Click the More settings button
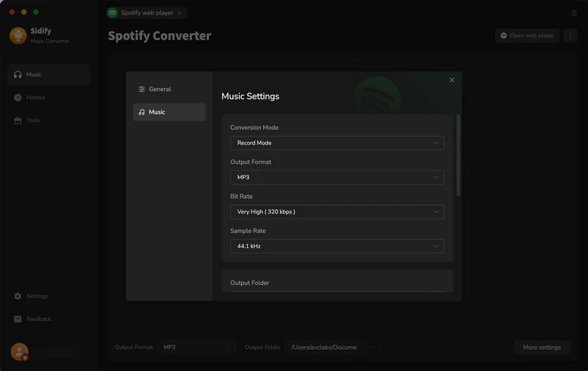 (542, 347)
